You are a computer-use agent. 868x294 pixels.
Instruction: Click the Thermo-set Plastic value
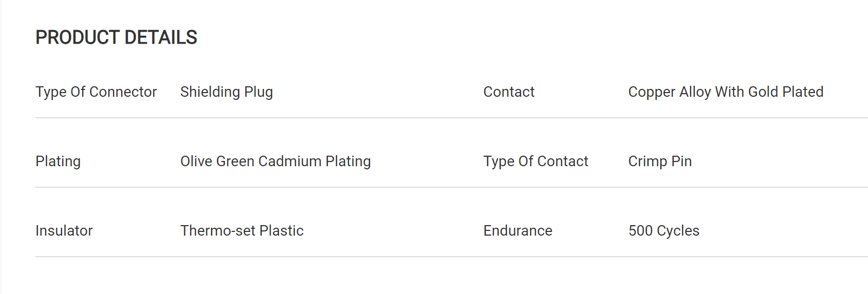242,231
